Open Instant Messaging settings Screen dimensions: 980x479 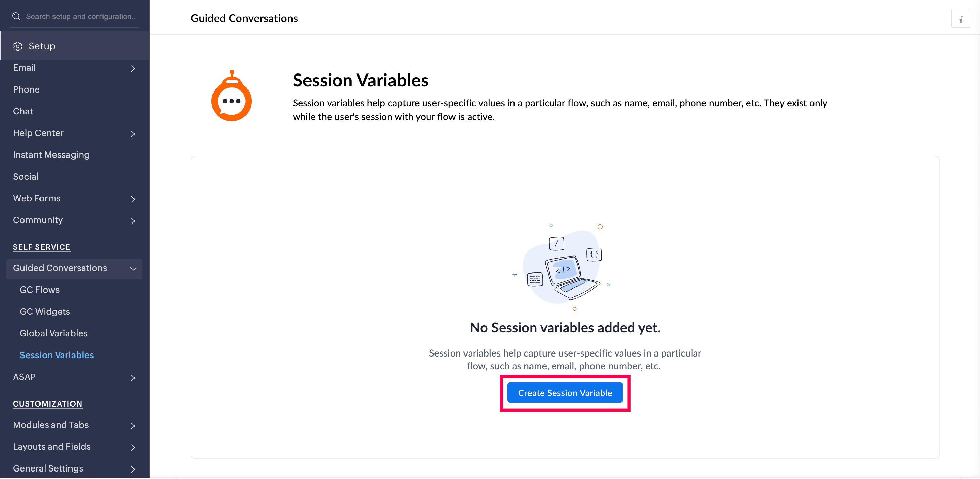[51, 155]
